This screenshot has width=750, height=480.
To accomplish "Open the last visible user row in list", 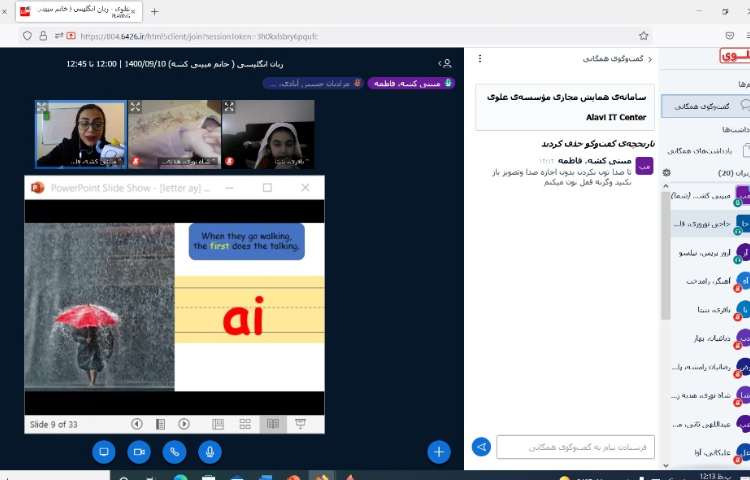I will (710, 452).
